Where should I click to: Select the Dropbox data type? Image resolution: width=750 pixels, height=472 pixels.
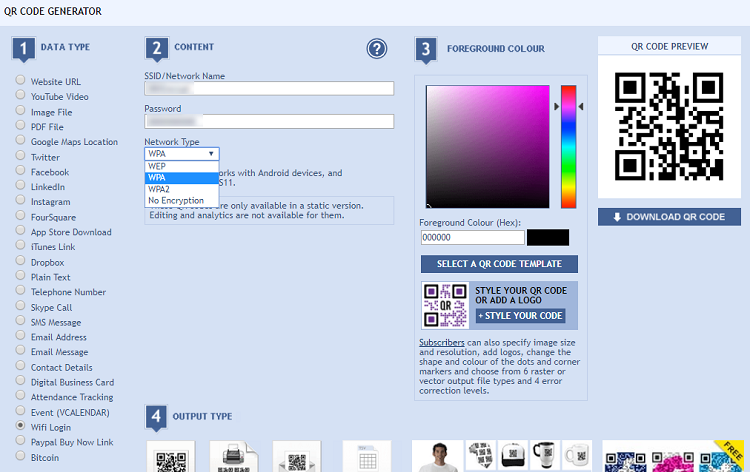click(20, 261)
